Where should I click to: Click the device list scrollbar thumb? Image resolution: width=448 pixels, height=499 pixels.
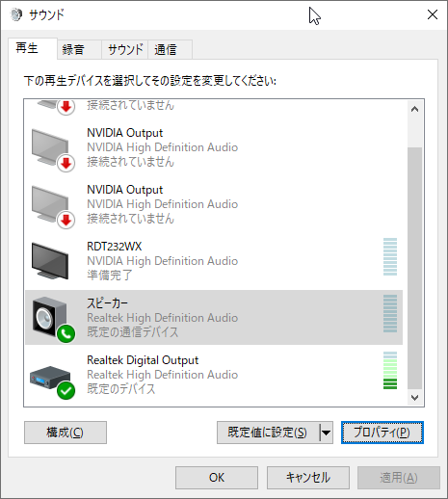pyautogui.click(x=414, y=268)
